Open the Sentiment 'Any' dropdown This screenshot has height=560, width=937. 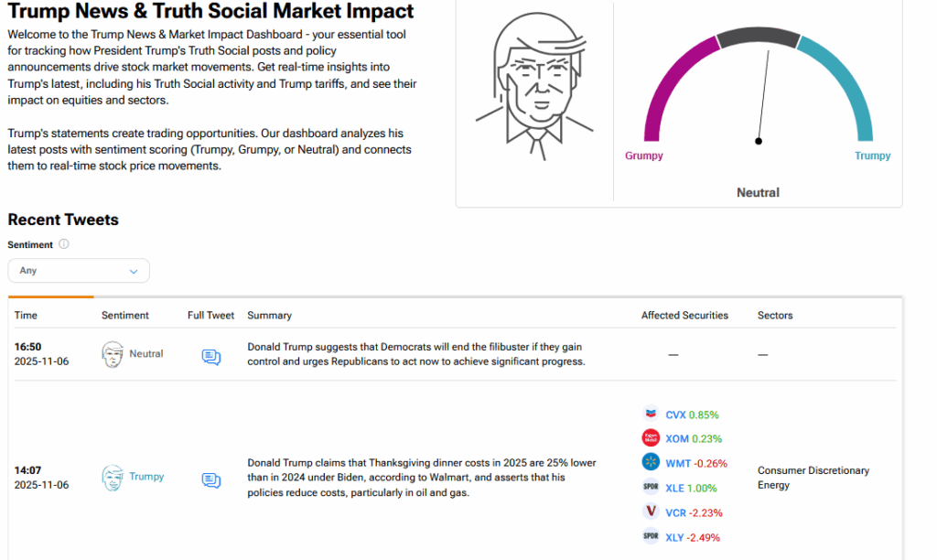click(x=79, y=271)
